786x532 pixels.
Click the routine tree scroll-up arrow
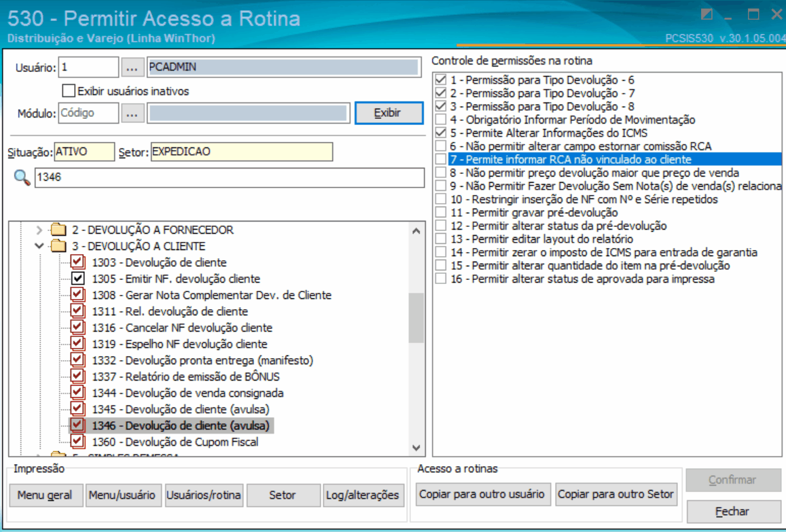pyautogui.click(x=416, y=230)
